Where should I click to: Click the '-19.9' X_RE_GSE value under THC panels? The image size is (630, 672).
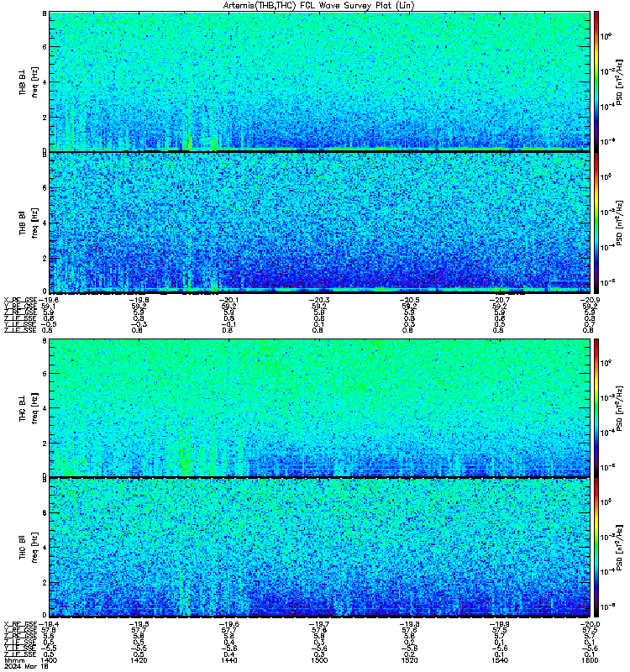pos(498,624)
